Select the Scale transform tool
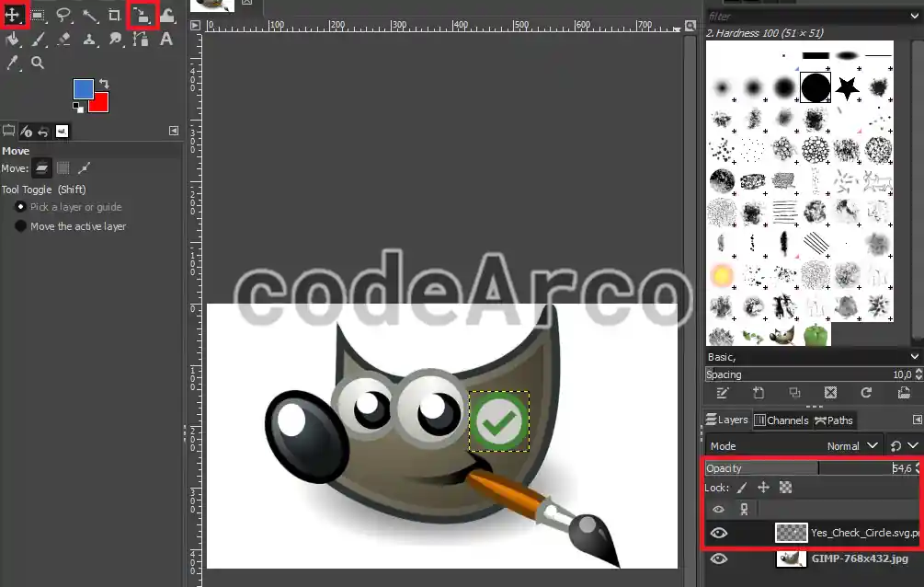The width and height of the screenshot is (924, 587). point(142,15)
